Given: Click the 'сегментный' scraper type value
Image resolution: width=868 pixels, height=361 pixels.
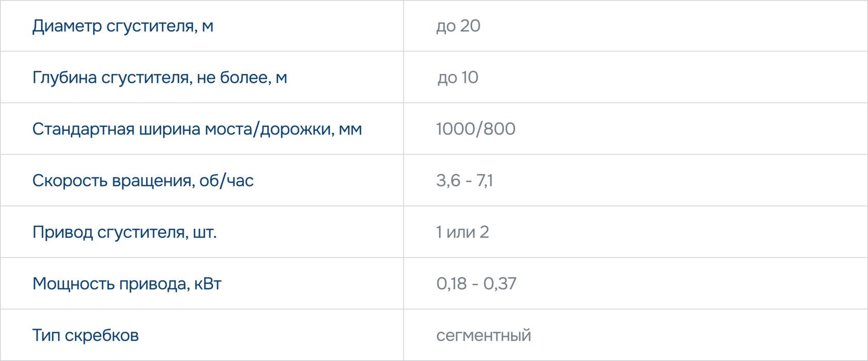Looking at the screenshot, I should (x=483, y=336).
